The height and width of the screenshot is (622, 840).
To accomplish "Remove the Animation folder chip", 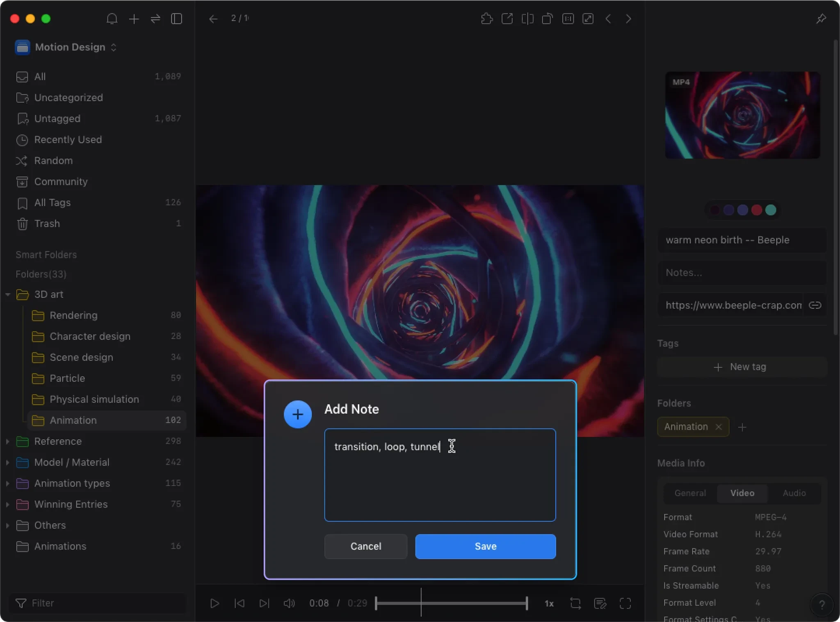I will point(719,427).
